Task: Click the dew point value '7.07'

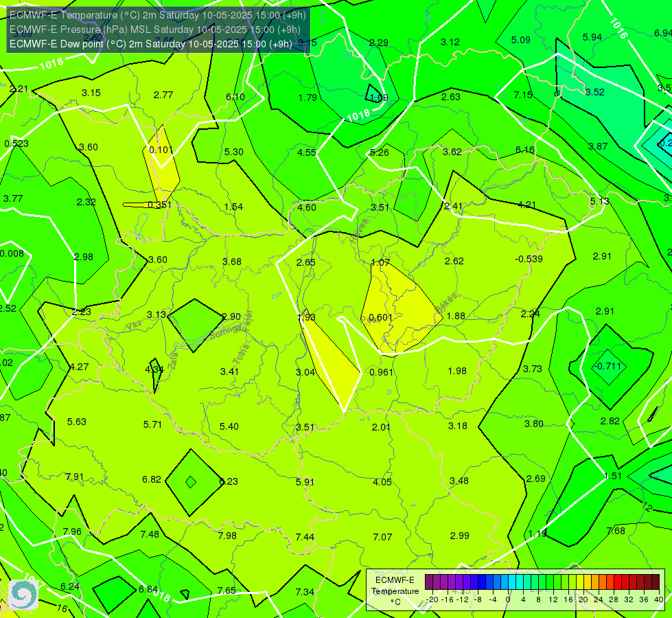Action: pos(382,537)
